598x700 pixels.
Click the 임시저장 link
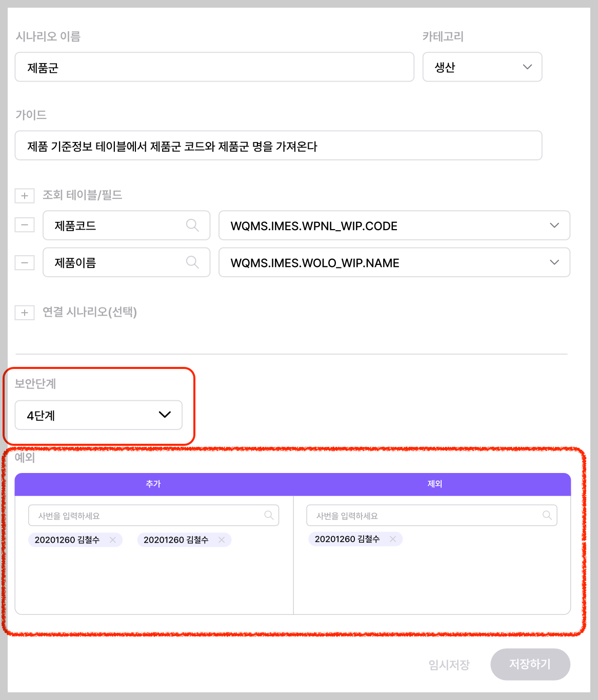tap(449, 664)
